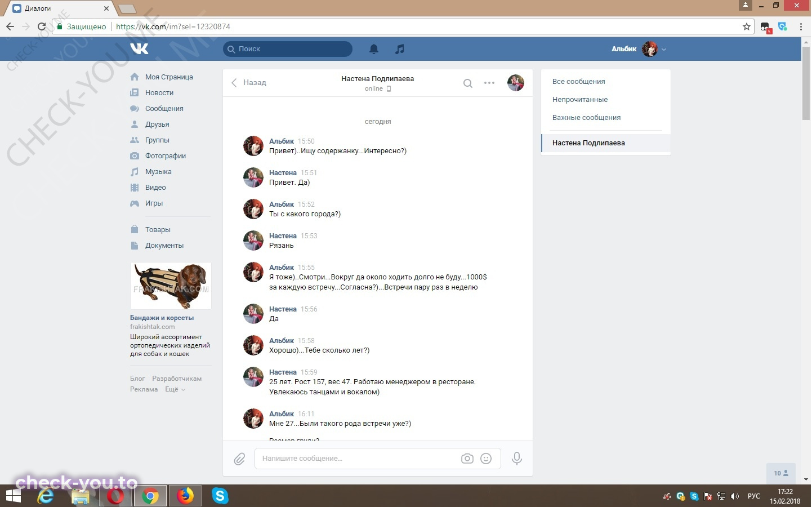This screenshot has height=507, width=812.
Task: Click the camera icon next to Фотографии
Action: [x=135, y=156]
